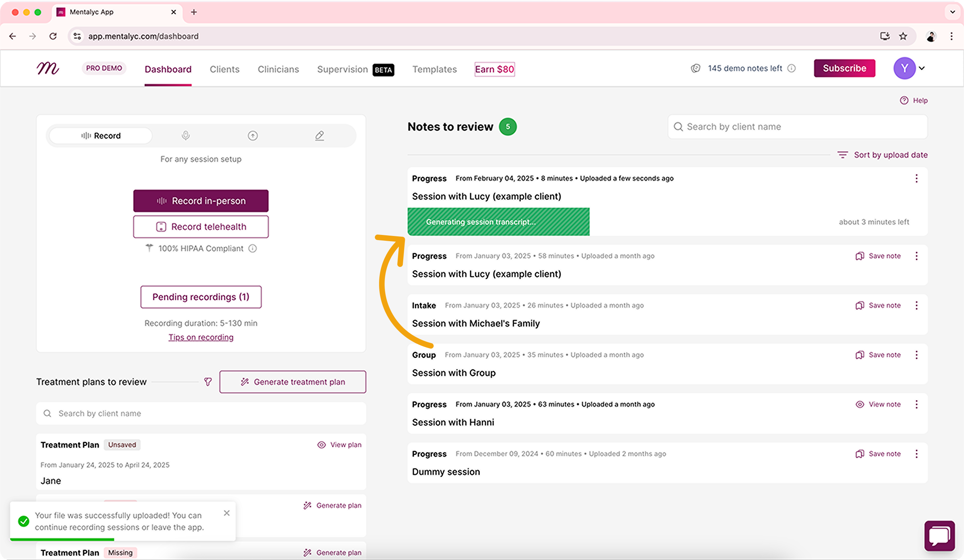Open options for the February 04 Lucy session
Screen dimensions: 964x560
[916, 179]
